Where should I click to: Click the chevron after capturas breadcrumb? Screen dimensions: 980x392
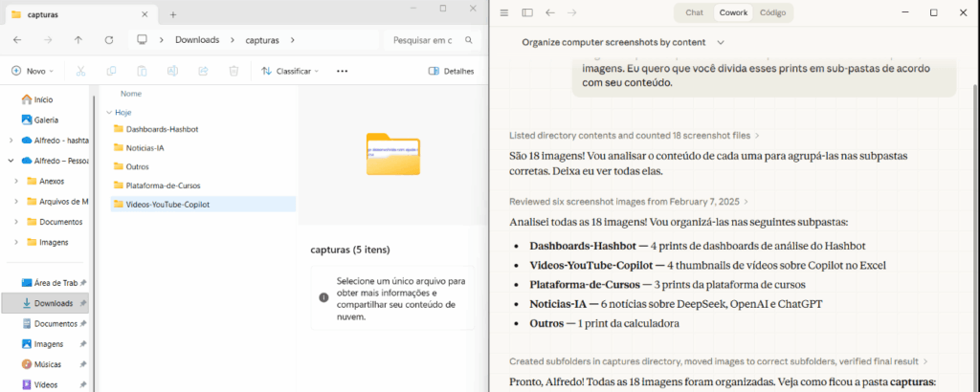click(x=292, y=40)
